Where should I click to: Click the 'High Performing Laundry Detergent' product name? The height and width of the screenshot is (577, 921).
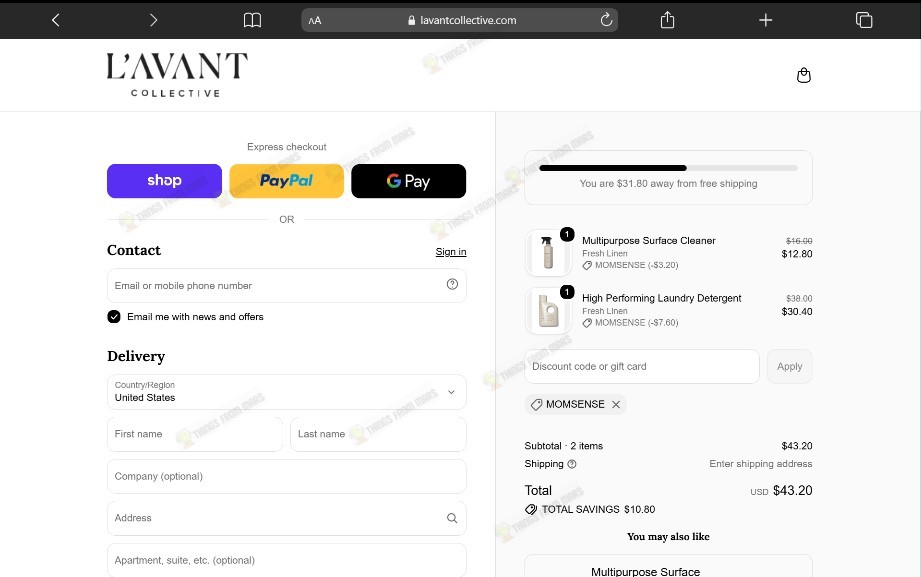point(661,298)
